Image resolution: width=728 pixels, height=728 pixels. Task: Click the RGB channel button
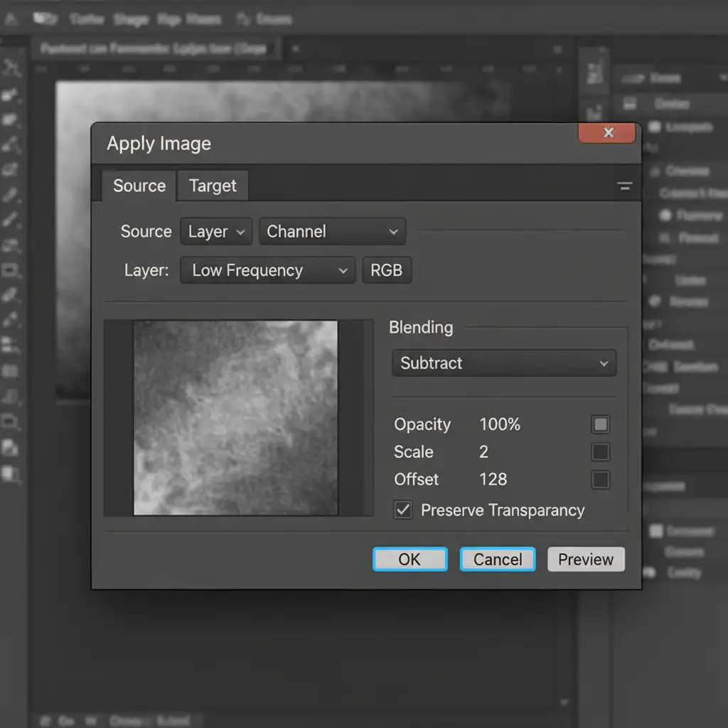coord(387,271)
